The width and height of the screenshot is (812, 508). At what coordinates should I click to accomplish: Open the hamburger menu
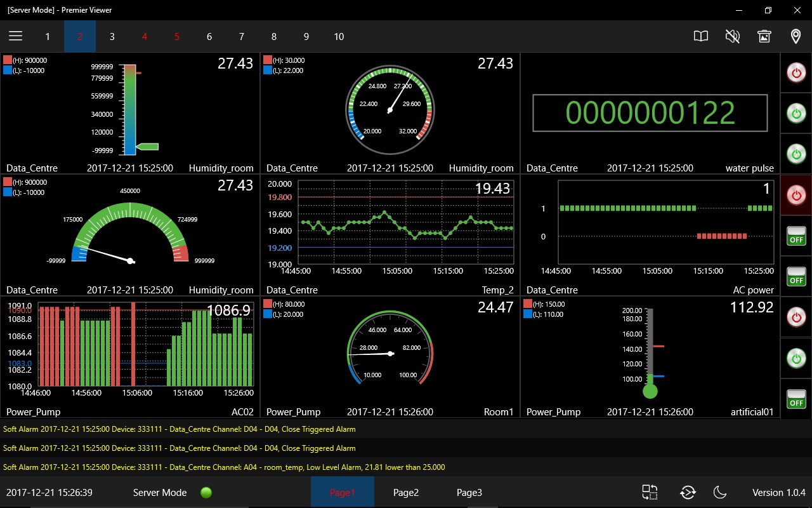click(x=16, y=36)
